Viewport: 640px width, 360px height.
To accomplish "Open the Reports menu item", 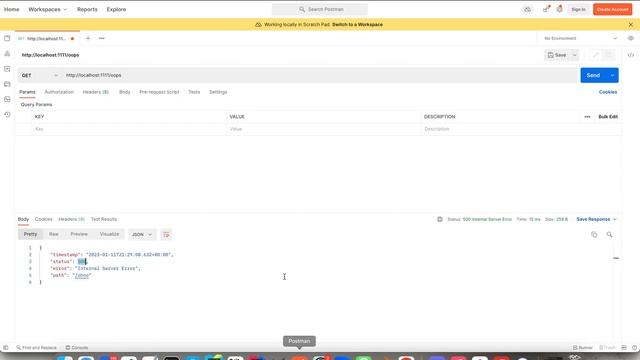I will 87,9.
